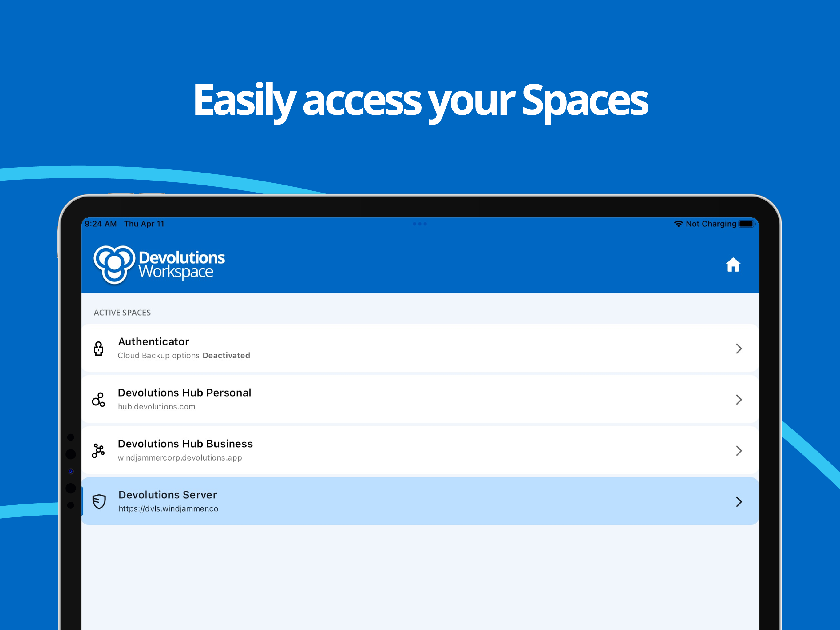Click the battery indicator icon
The image size is (840, 630).
pos(746,224)
